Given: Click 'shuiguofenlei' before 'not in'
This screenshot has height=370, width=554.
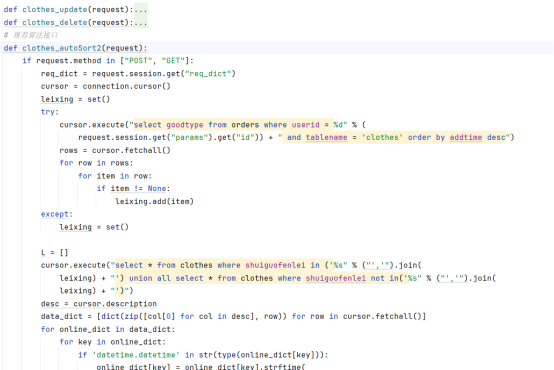Looking at the screenshot, I should [336, 278].
